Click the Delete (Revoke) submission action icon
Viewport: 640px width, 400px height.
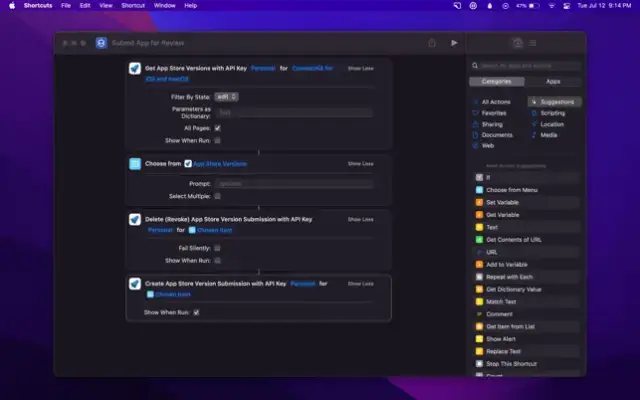[x=135, y=219]
